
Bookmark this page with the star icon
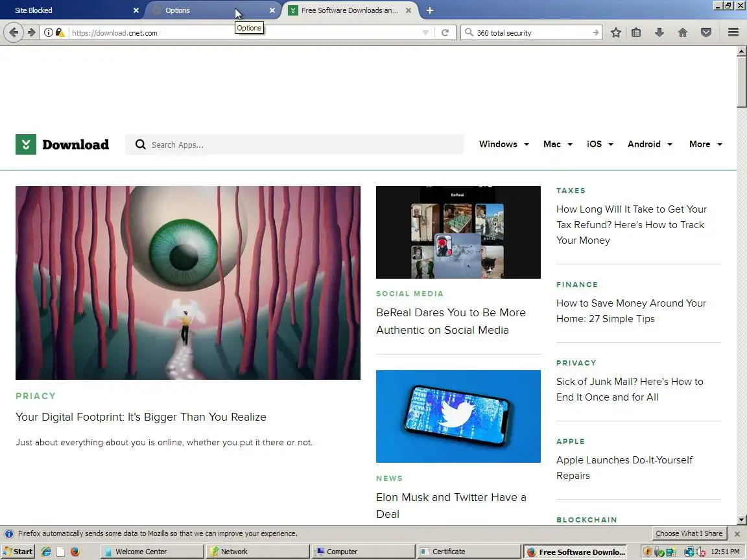click(x=616, y=32)
